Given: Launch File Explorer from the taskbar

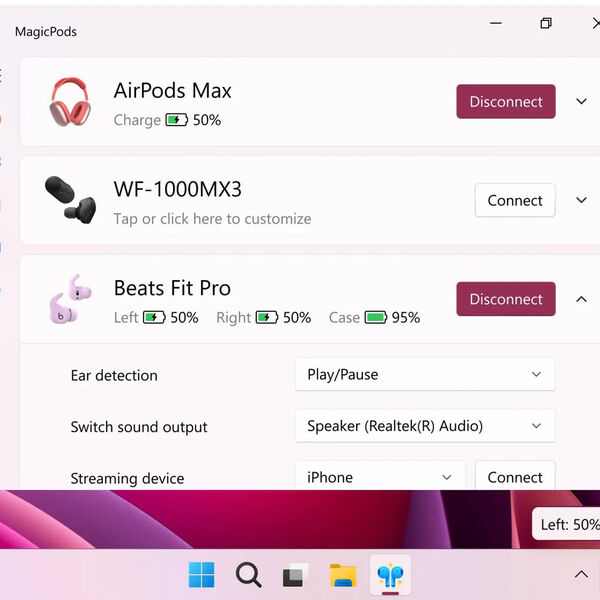Looking at the screenshot, I should click(x=343, y=575).
